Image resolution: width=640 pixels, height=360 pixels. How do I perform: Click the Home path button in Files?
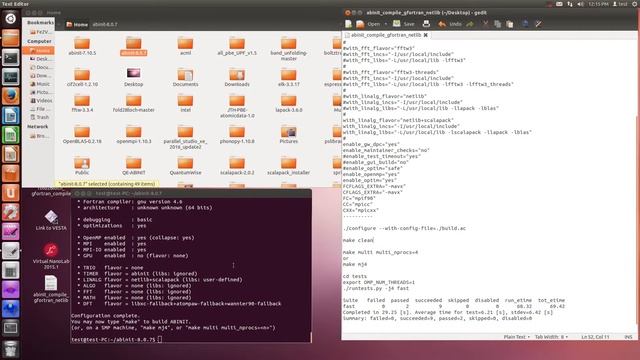[77, 24]
